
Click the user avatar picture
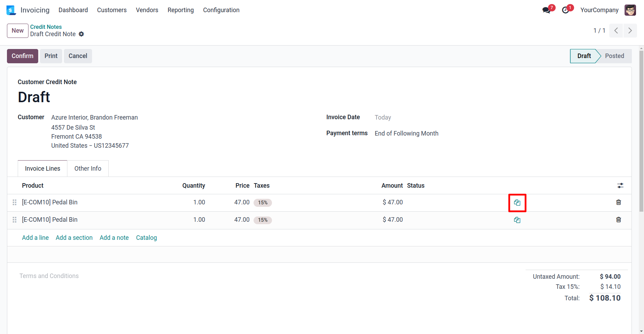pyautogui.click(x=630, y=10)
